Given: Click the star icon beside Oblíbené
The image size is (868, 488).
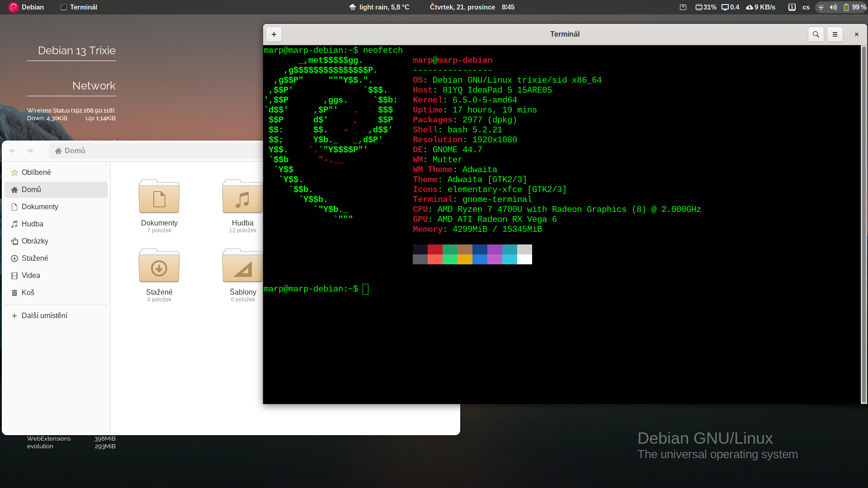Looking at the screenshot, I should coord(14,173).
